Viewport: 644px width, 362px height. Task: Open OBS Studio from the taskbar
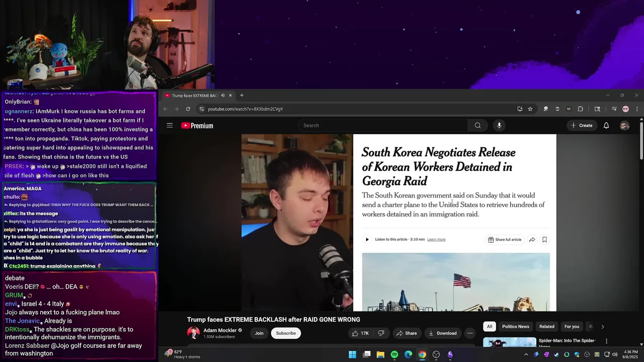point(436,354)
